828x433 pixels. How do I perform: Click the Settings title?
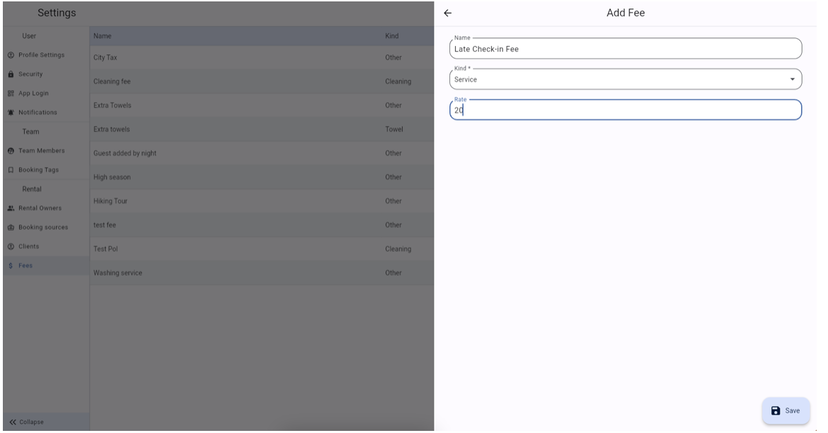tap(57, 13)
